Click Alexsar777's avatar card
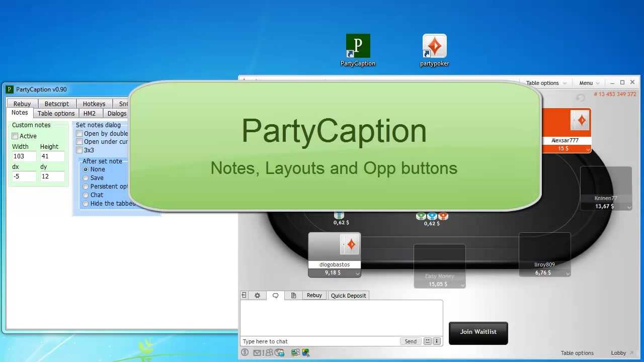Screen dimensions: 644x362 tap(581, 121)
